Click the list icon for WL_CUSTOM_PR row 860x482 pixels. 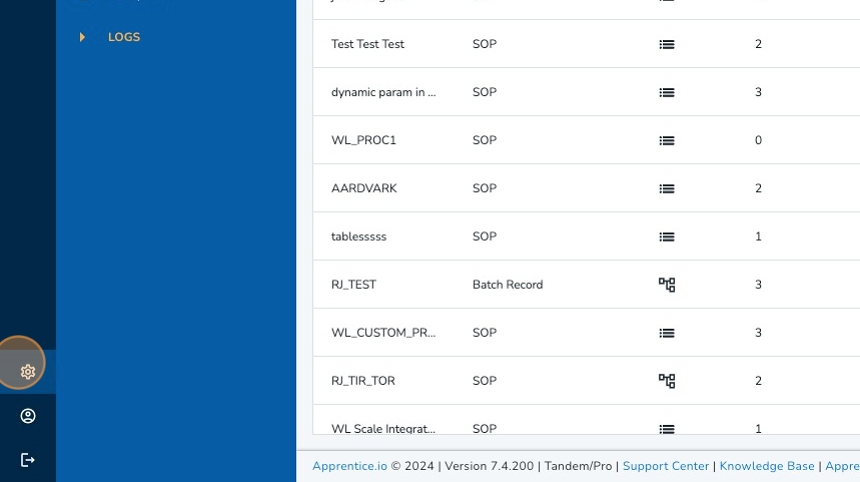[667, 333]
